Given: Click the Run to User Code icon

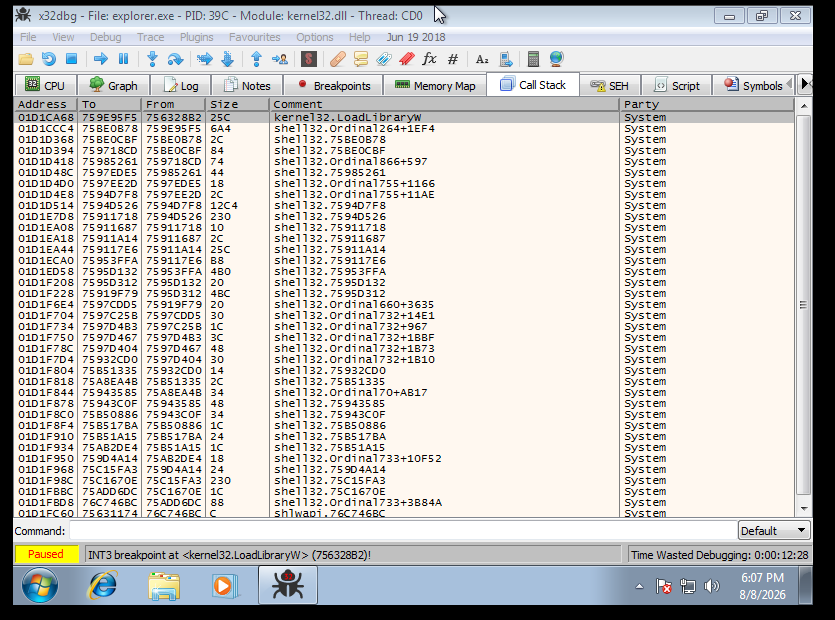Looking at the screenshot, I should 280,59.
